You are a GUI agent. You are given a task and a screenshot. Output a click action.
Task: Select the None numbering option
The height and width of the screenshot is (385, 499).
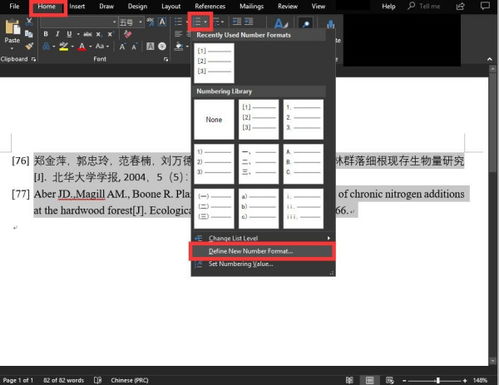point(214,119)
